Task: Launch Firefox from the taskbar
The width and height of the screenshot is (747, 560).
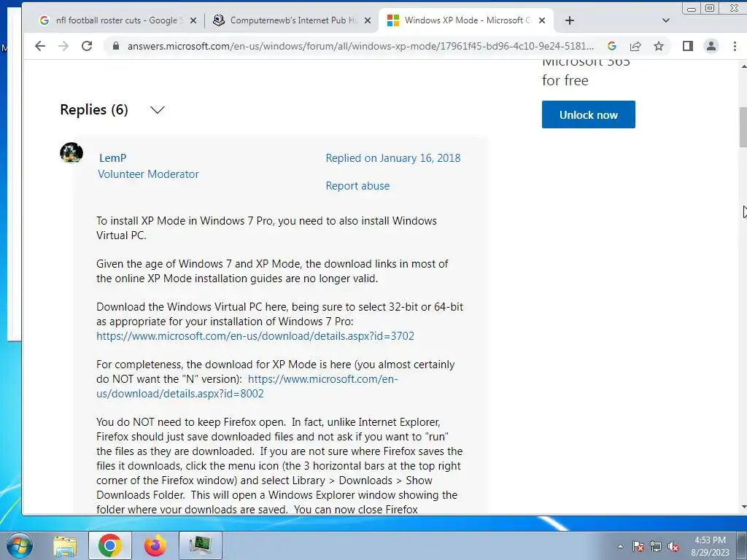Action: [x=155, y=546]
